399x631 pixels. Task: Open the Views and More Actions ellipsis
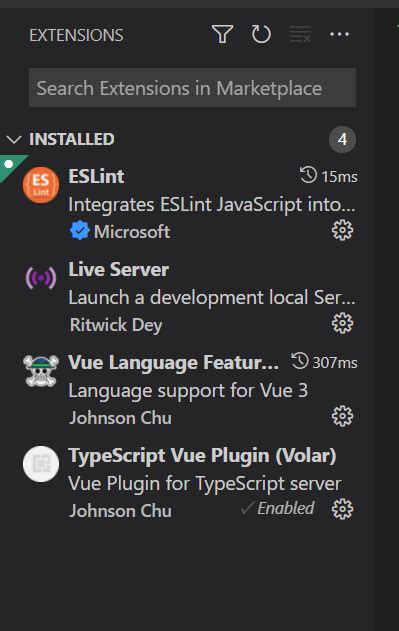339,34
